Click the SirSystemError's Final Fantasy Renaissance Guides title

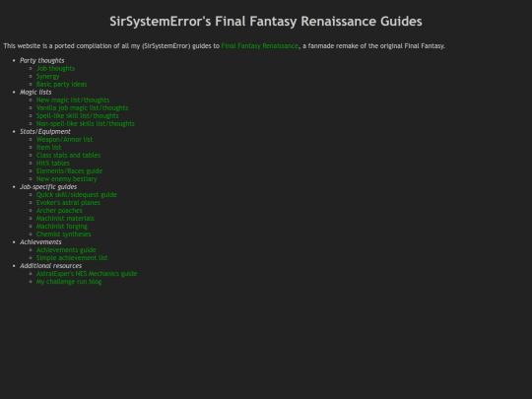266,22
